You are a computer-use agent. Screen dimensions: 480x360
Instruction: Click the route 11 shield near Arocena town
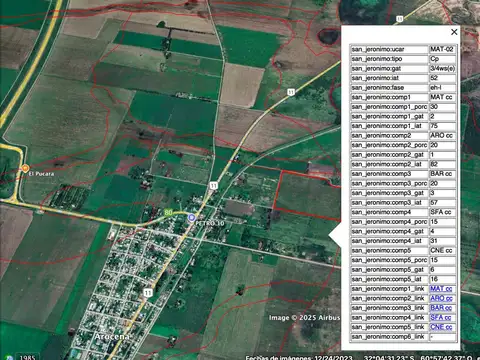(x=148, y=293)
